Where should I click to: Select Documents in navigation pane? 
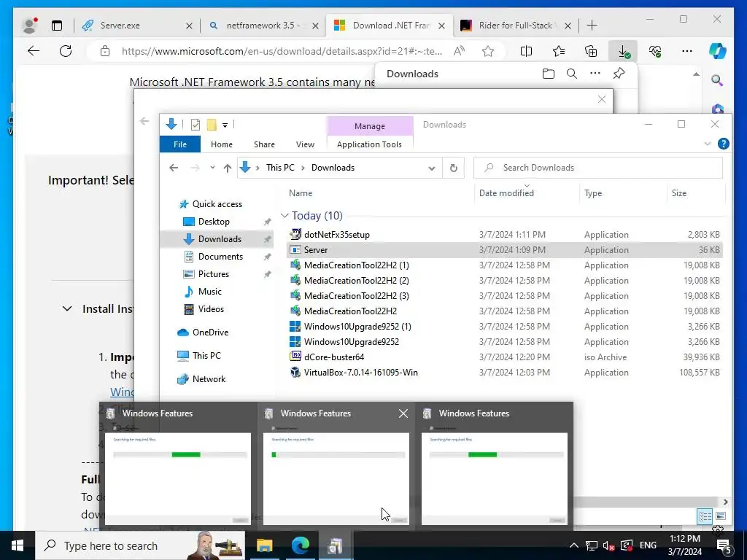pos(220,256)
